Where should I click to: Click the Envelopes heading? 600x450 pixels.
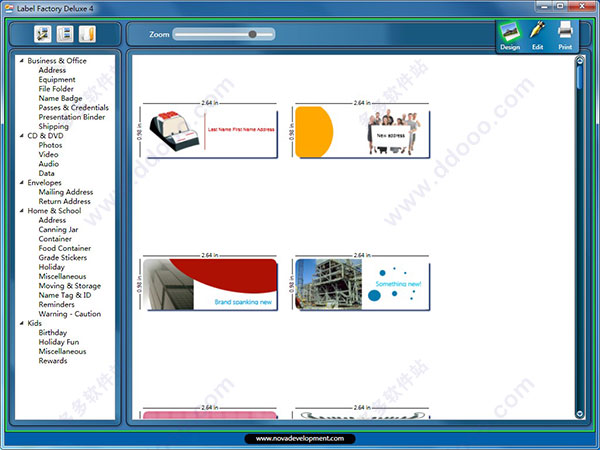[x=44, y=183]
